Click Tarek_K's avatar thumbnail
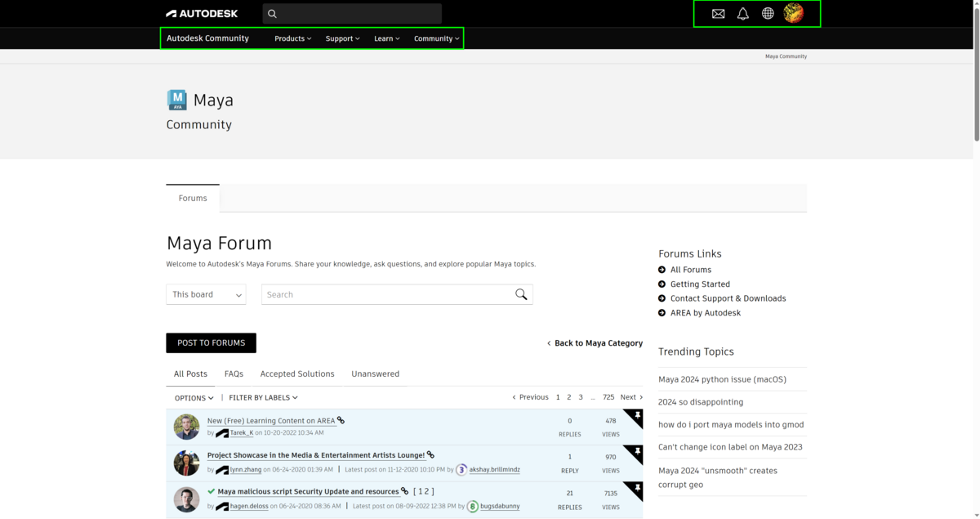980x519 pixels. pyautogui.click(x=187, y=427)
